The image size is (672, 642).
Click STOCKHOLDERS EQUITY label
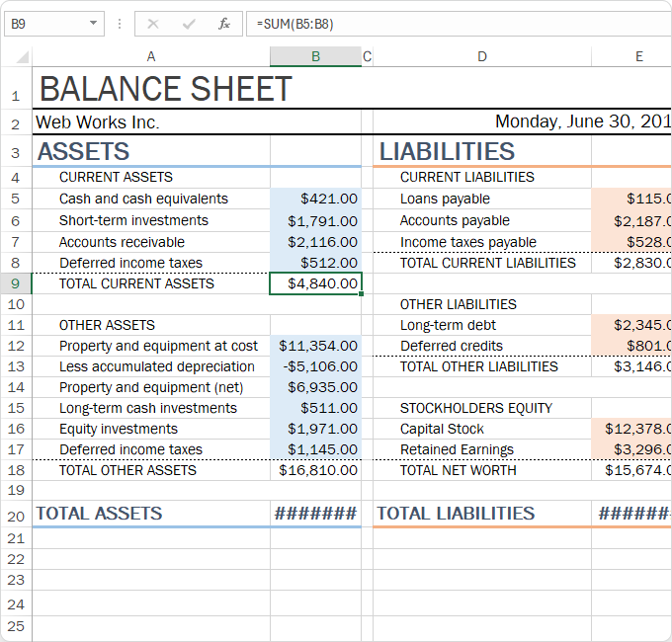[x=476, y=408]
